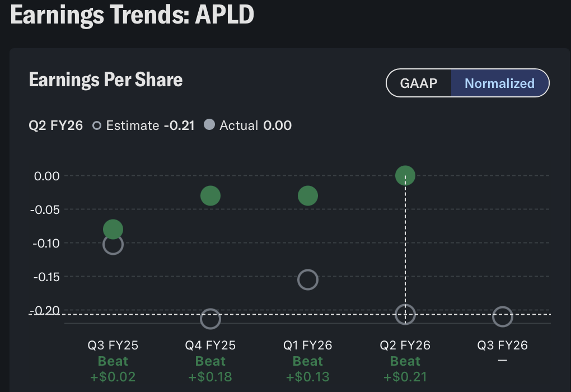Click the Actual legend dot icon

point(209,125)
